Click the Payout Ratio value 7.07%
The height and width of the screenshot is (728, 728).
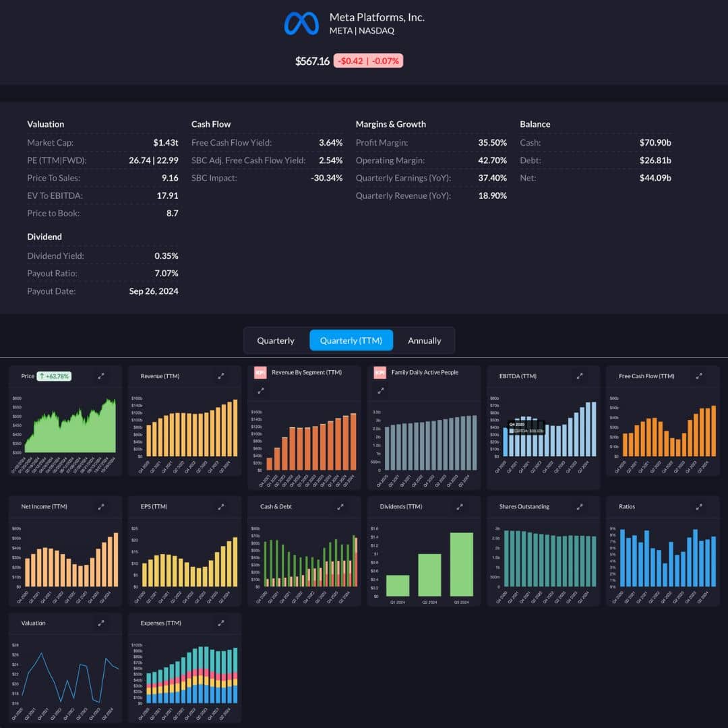(166, 274)
